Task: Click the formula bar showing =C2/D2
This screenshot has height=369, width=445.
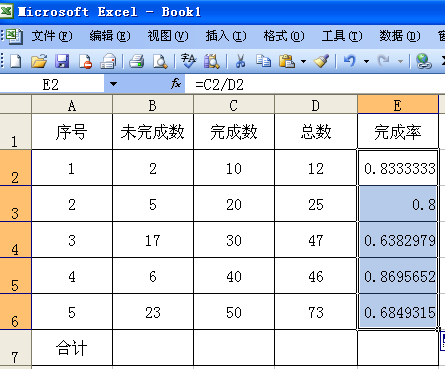Action: pos(315,84)
